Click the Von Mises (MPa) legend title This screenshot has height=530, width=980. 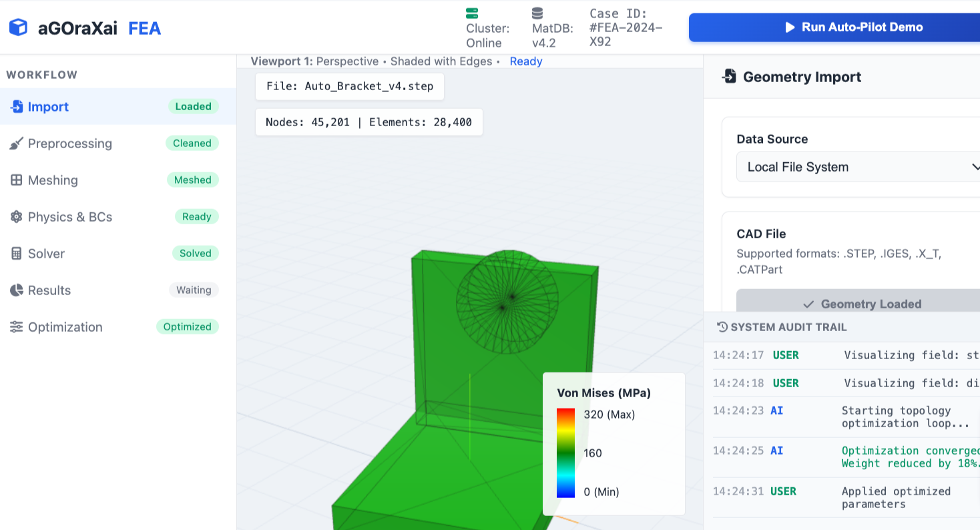(x=604, y=393)
